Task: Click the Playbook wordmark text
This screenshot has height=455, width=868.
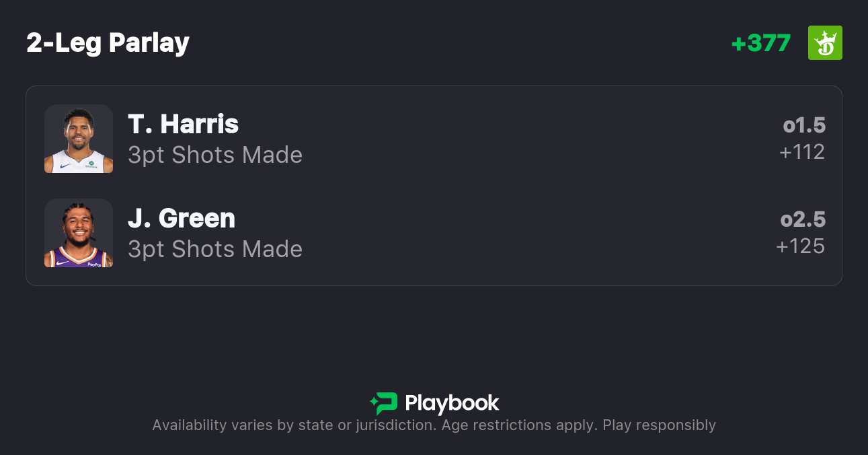Action: (452, 403)
